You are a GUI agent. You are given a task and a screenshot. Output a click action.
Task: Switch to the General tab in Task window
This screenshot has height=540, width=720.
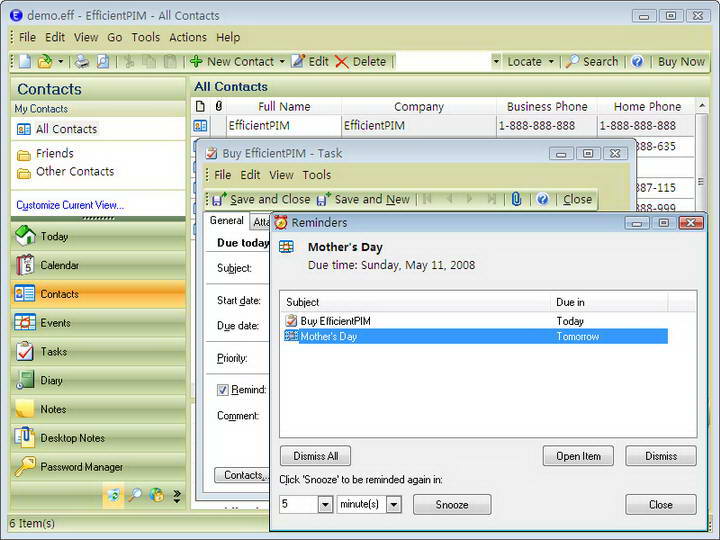click(x=227, y=221)
